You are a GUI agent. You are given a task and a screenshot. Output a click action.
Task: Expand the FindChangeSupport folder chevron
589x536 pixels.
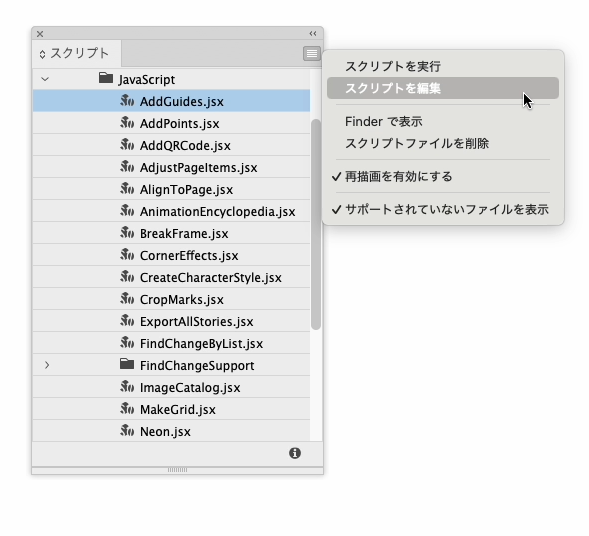click(47, 365)
